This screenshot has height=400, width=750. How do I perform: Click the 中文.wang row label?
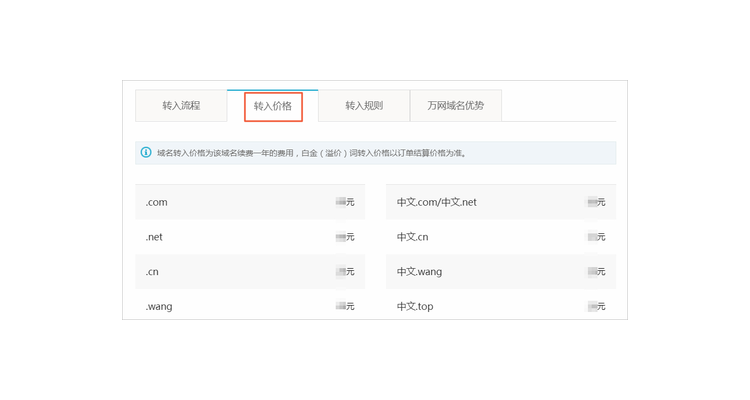click(419, 272)
